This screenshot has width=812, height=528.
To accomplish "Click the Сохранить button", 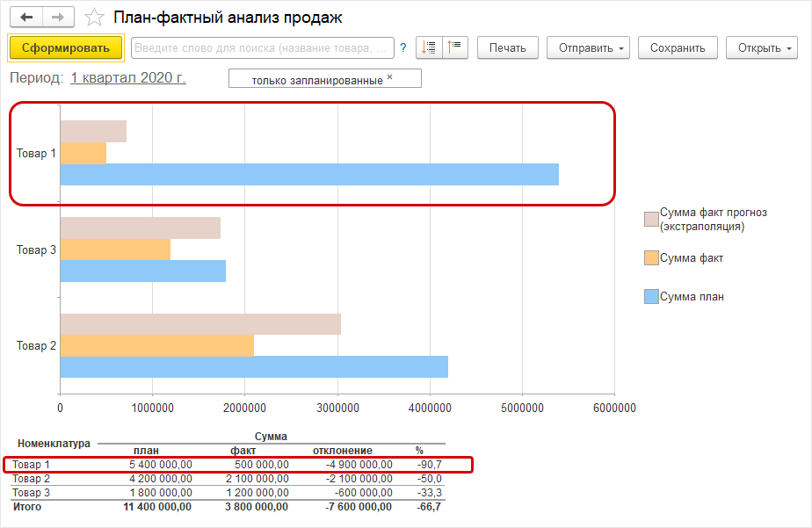I will tap(678, 48).
